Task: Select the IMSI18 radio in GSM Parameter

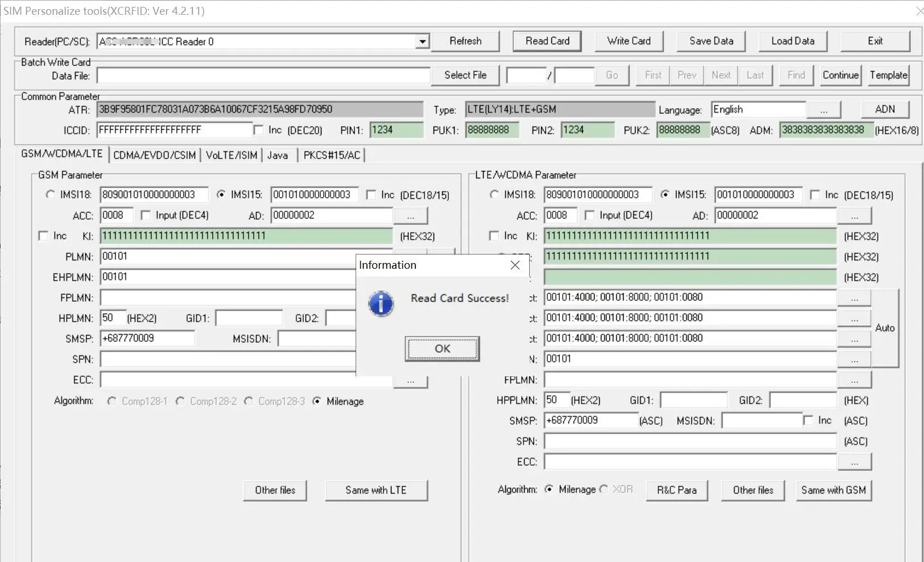Action: (50, 195)
